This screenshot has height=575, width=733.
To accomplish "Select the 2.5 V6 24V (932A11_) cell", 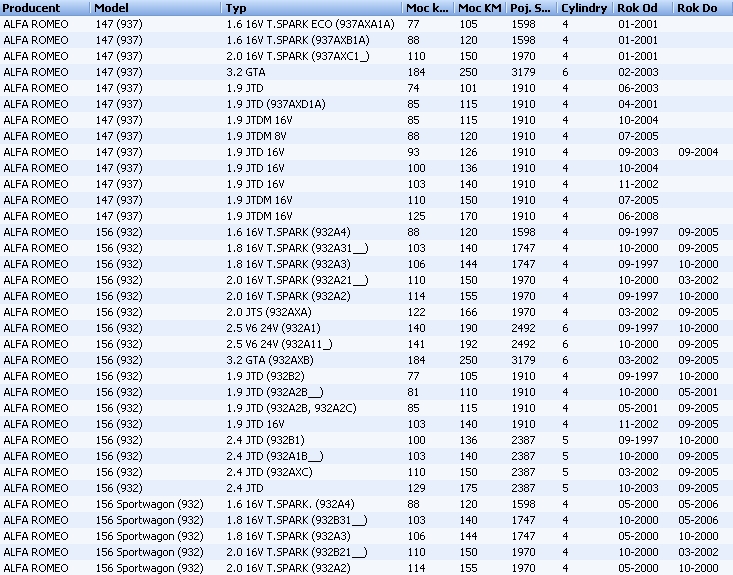I will 280,344.
